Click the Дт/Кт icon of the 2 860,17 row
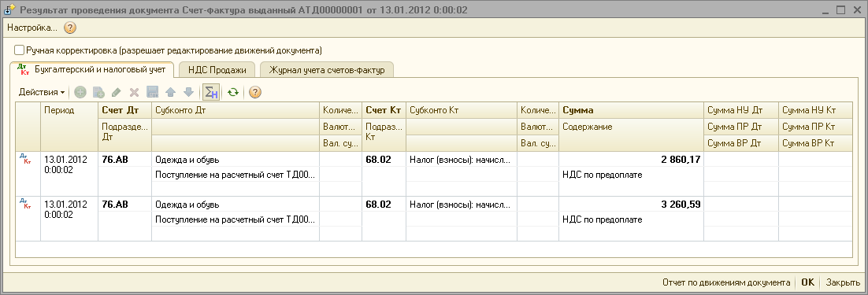 click(x=25, y=159)
